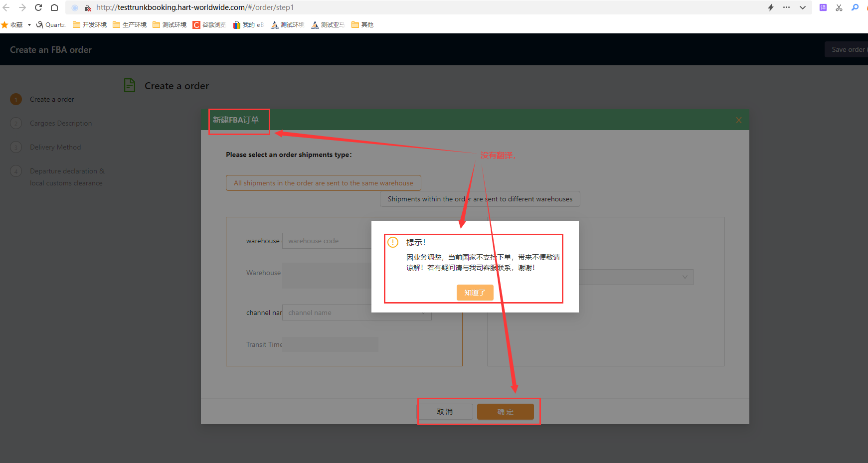The width and height of the screenshot is (868, 463).
Task: Reload the page with the refresh icon
Action: coord(38,7)
